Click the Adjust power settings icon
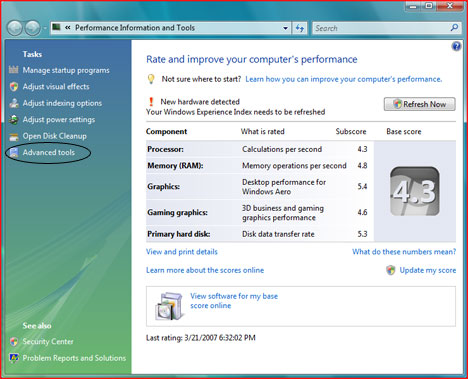The image size is (468, 379). click(x=14, y=119)
